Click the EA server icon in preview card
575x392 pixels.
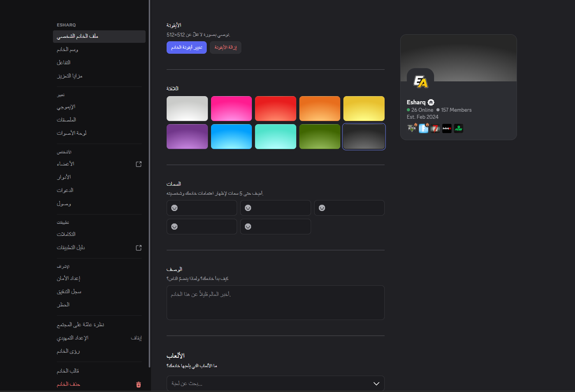point(420,82)
